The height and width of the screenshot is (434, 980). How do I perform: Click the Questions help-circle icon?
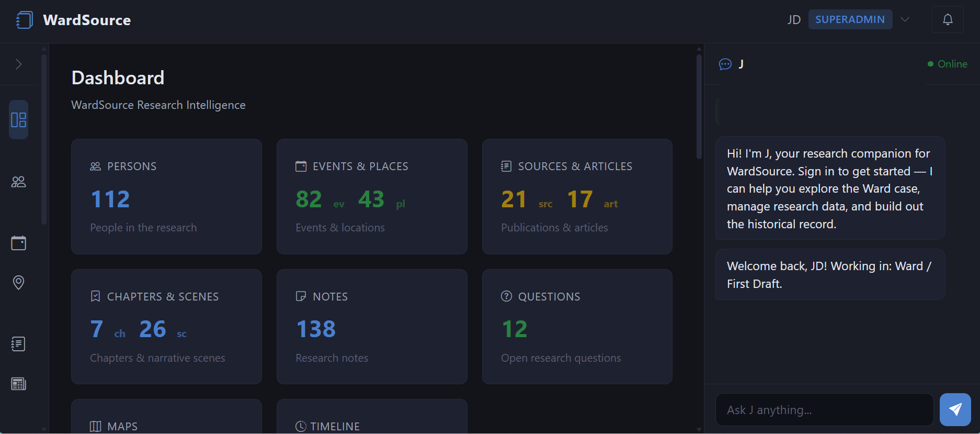(x=506, y=296)
